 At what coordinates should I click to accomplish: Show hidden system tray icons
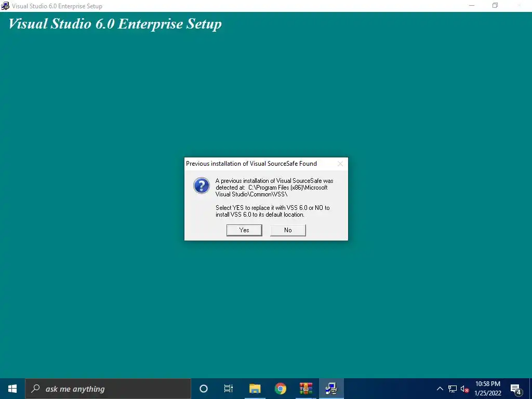click(440, 389)
